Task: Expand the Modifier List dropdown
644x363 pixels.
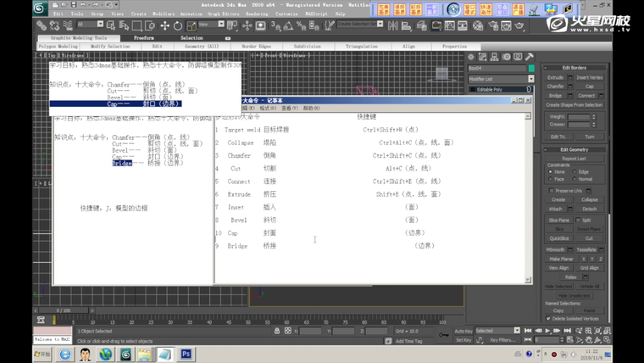Action: tap(530, 79)
